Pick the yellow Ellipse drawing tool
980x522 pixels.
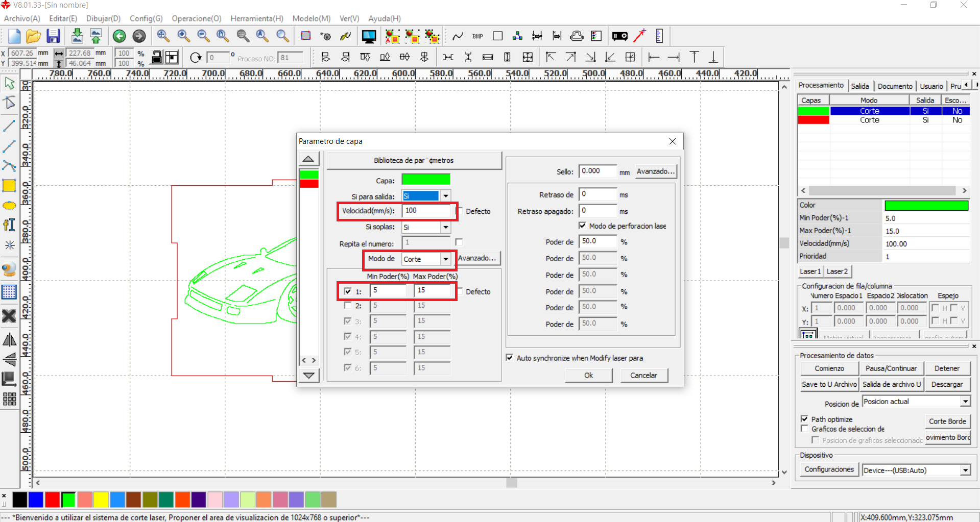click(x=9, y=206)
